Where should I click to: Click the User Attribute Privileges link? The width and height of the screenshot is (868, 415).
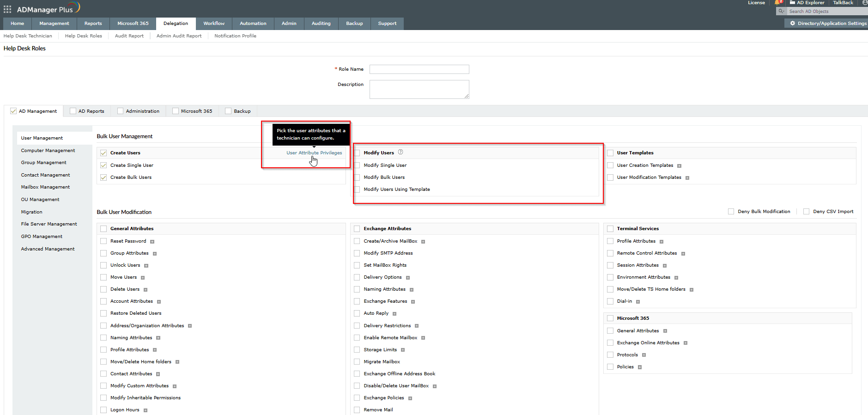(314, 153)
